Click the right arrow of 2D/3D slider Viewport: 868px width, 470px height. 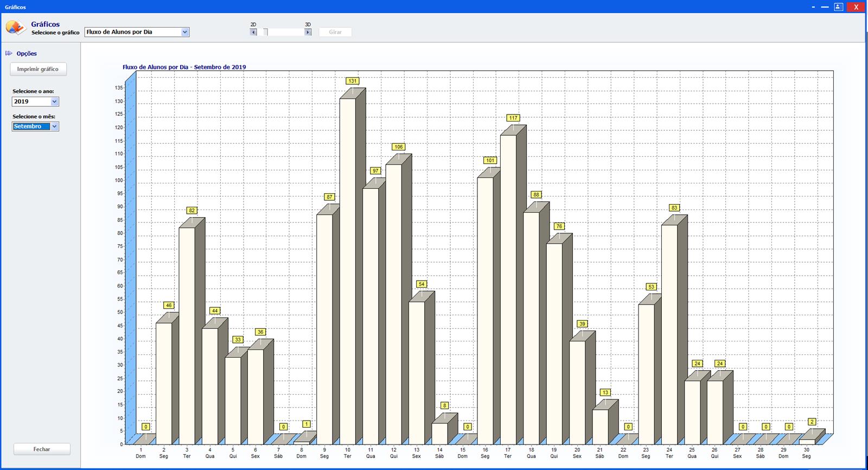(x=308, y=32)
